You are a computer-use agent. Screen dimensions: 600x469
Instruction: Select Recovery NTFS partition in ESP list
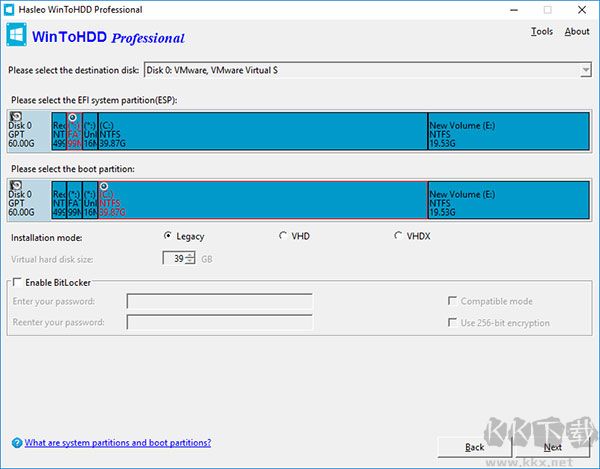click(x=59, y=131)
